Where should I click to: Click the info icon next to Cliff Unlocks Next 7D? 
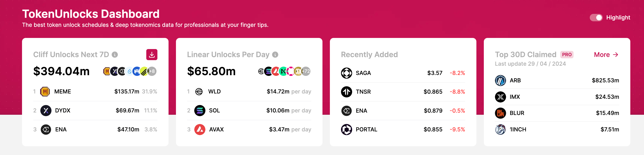(115, 54)
